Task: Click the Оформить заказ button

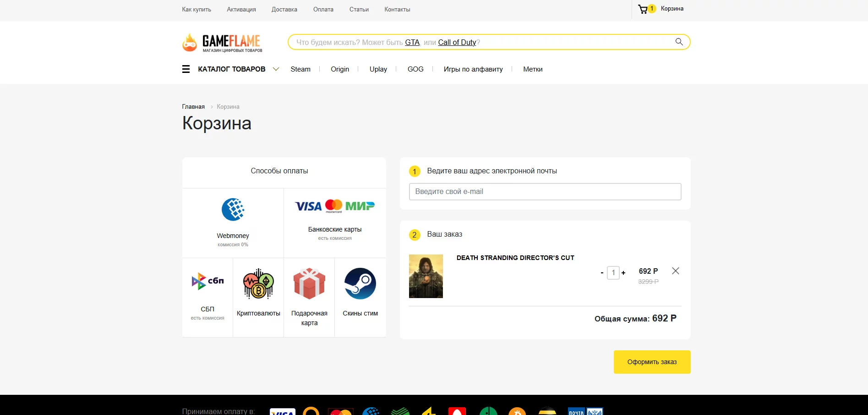Action: click(652, 362)
